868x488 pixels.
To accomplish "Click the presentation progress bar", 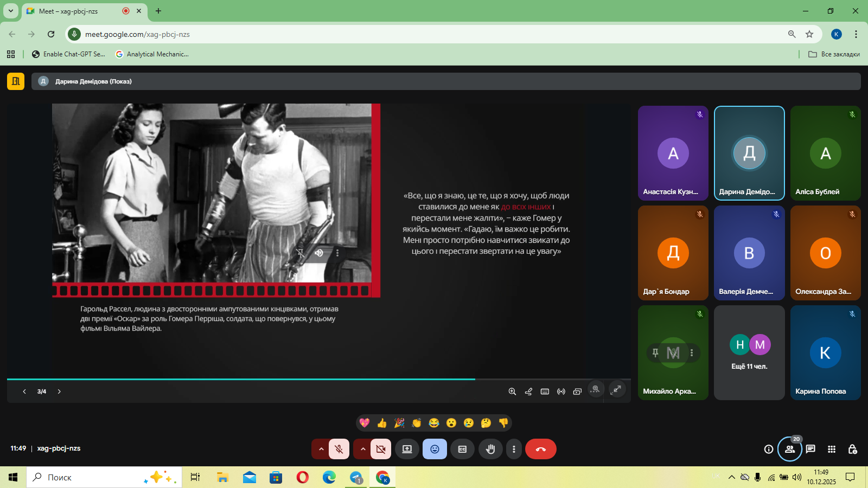I will click(318, 379).
